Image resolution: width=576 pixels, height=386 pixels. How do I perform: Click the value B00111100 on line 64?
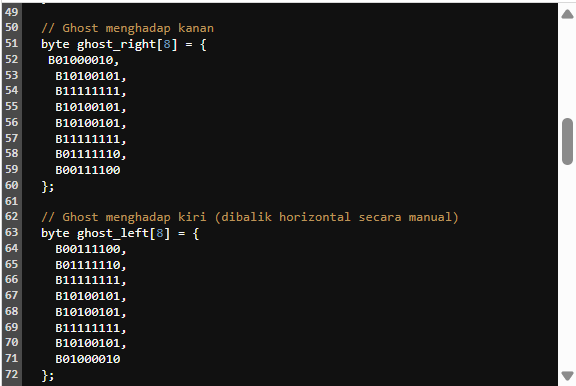[x=88, y=249]
